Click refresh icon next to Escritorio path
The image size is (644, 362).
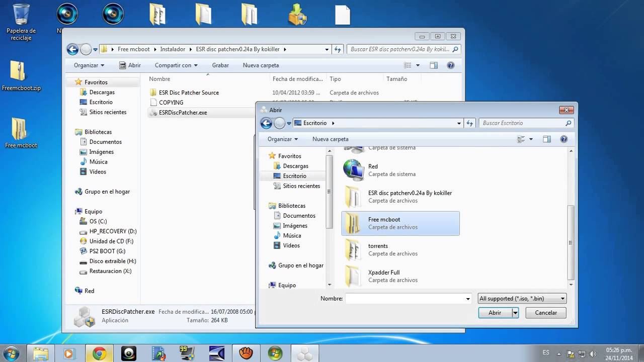tap(470, 123)
